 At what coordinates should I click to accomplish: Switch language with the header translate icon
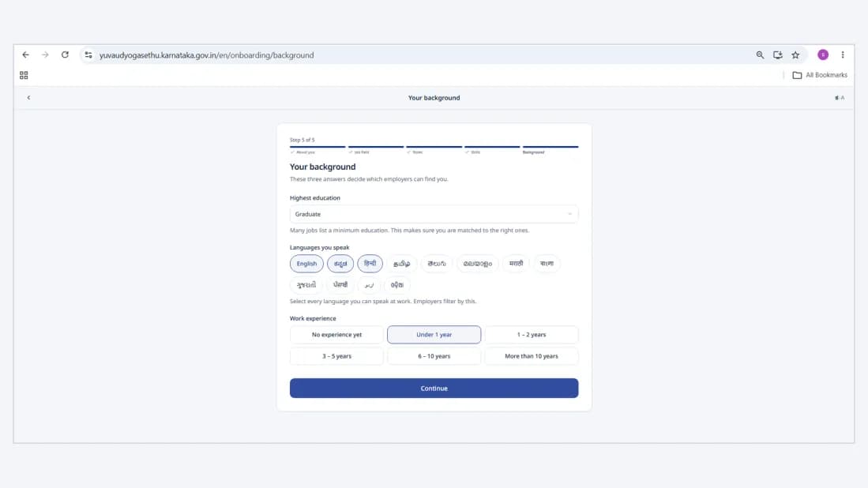pos(840,98)
